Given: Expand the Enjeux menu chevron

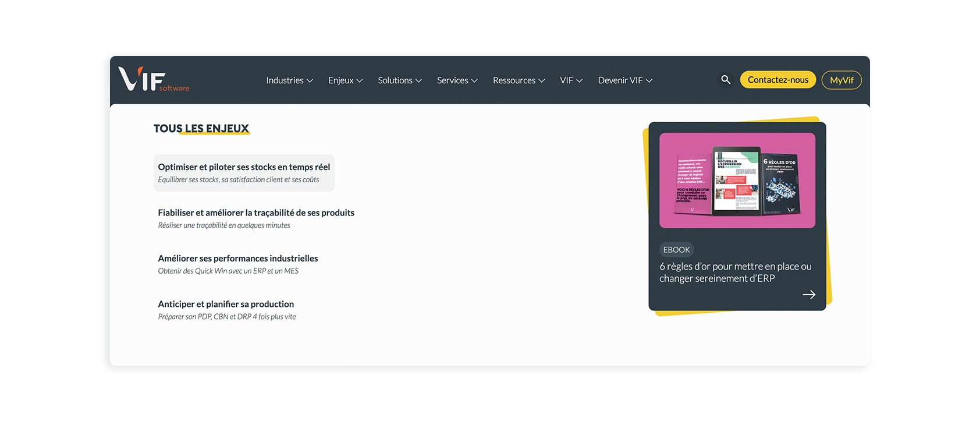Looking at the screenshot, I should tap(360, 81).
